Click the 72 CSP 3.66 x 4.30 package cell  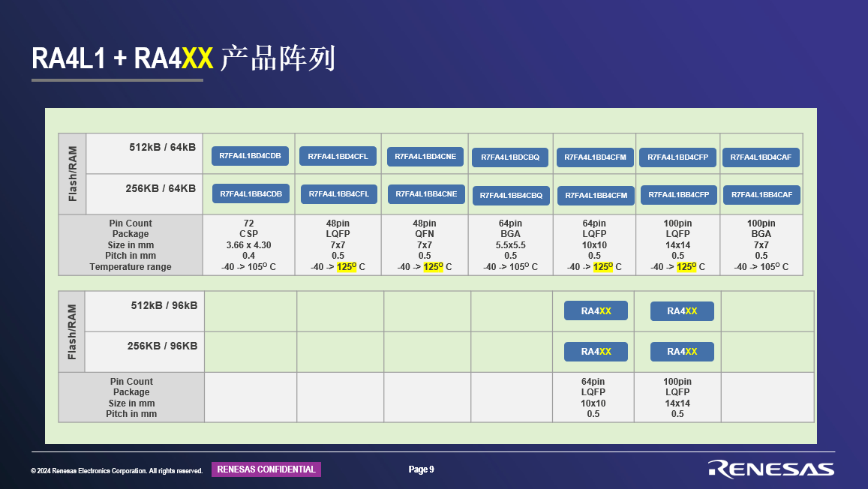click(248, 244)
